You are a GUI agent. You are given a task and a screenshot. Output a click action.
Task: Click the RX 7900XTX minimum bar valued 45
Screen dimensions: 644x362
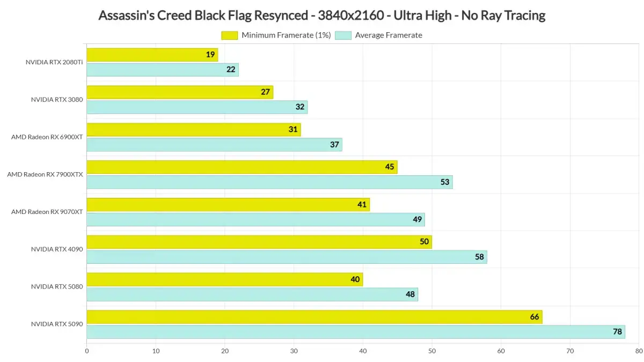(242, 167)
